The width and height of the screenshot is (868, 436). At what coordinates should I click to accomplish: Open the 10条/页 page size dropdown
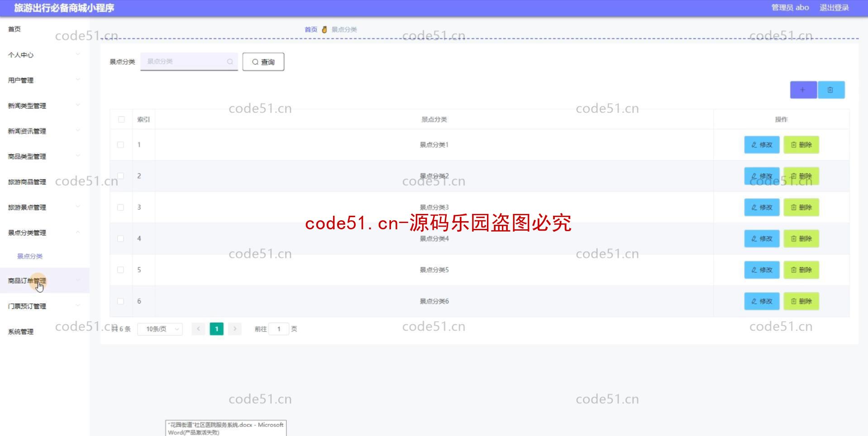pos(160,329)
